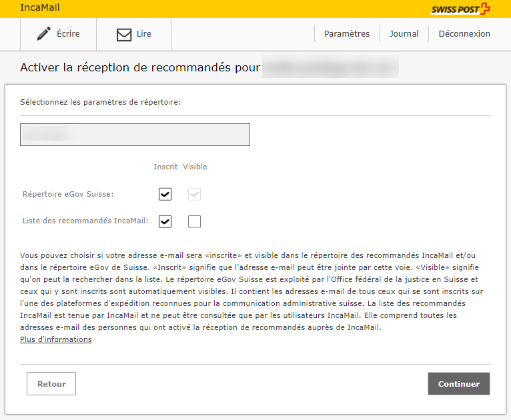Screen dimensions: 511x420
Task: Open the Paramètres menu
Action: (347, 34)
